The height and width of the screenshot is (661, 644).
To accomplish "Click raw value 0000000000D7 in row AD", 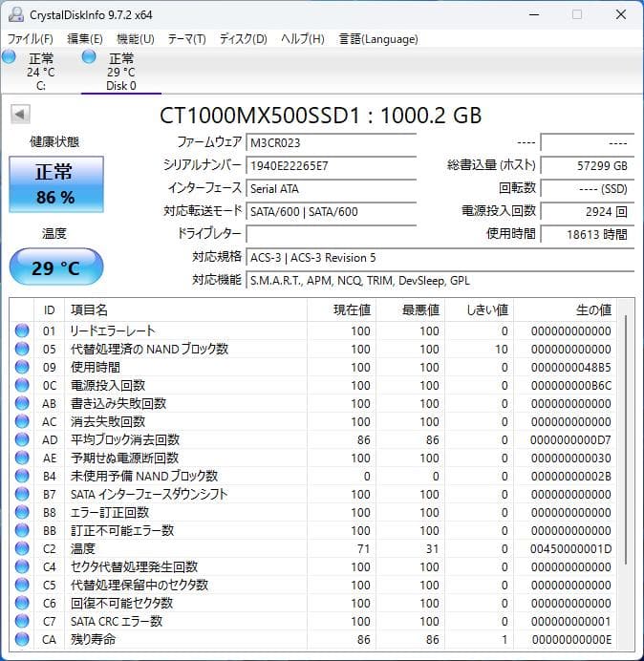I will [x=570, y=439].
